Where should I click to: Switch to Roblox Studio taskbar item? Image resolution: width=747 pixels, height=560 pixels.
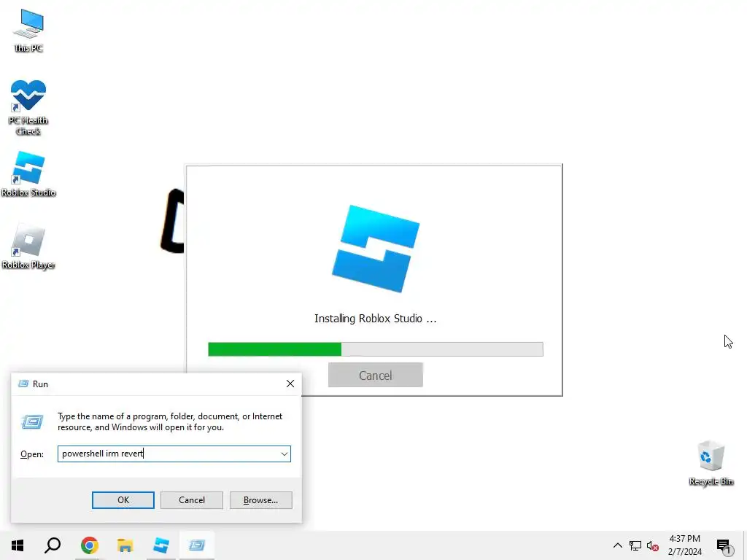(161, 545)
